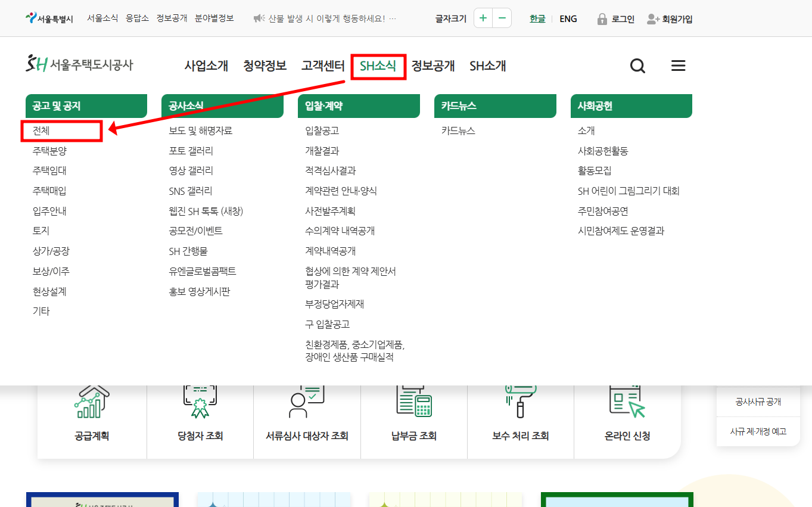The width and height of the screenshot is (812, 507).
Task: Open 입찰공고 link
Action: [x=322, y=130]
